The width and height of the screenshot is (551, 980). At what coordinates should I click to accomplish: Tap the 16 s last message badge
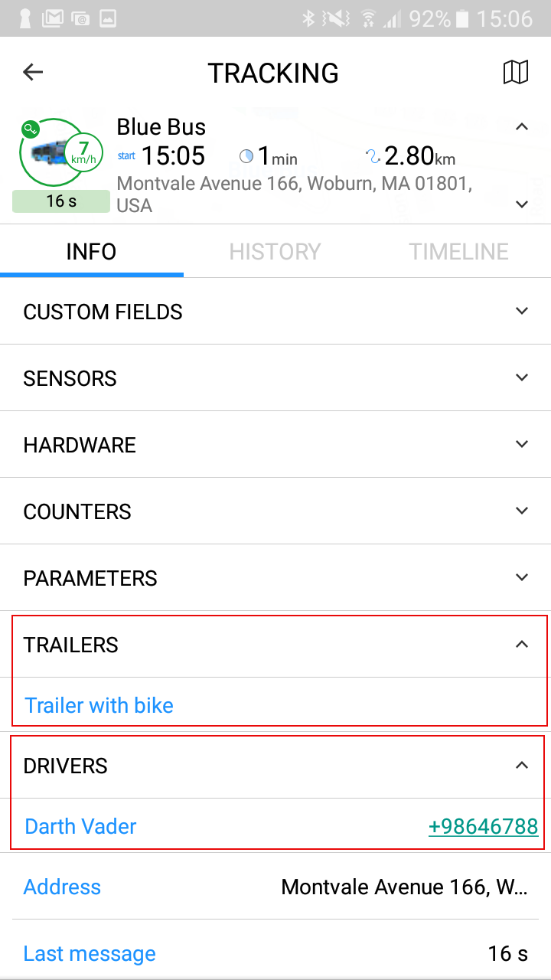[x=61, y=201]
